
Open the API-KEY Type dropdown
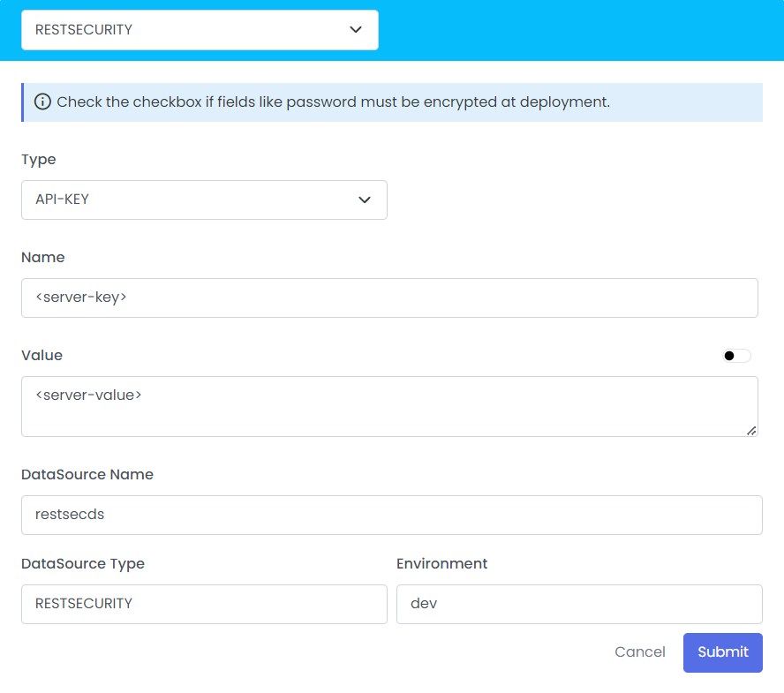(x=204, y=200)
